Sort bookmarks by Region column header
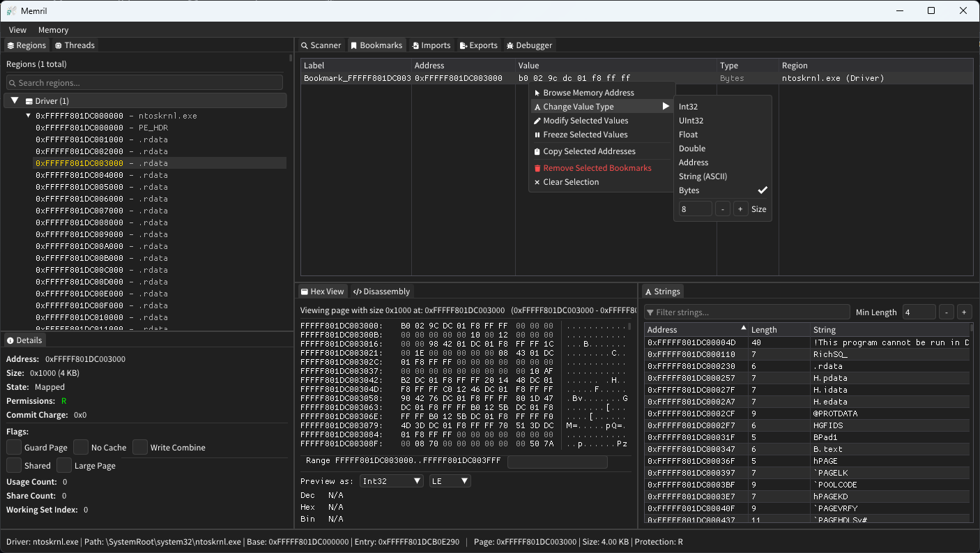Screen dimensions: 980x553 pos(875,66)
